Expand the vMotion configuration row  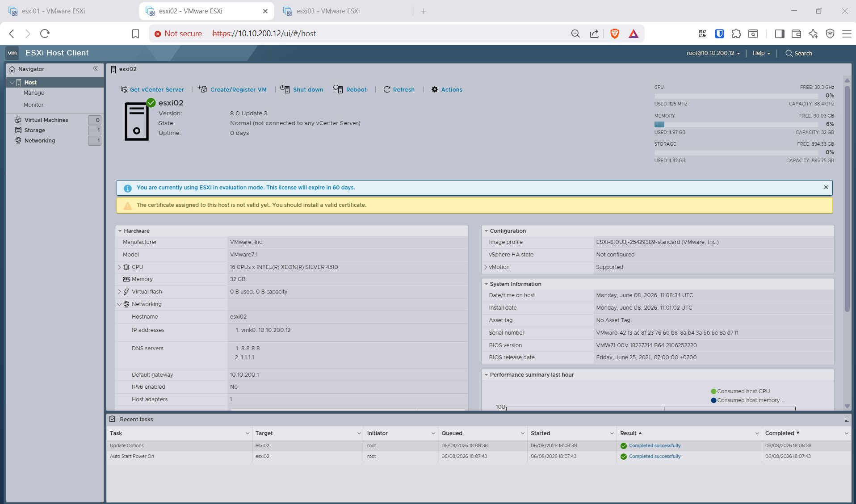coord(486,267)
